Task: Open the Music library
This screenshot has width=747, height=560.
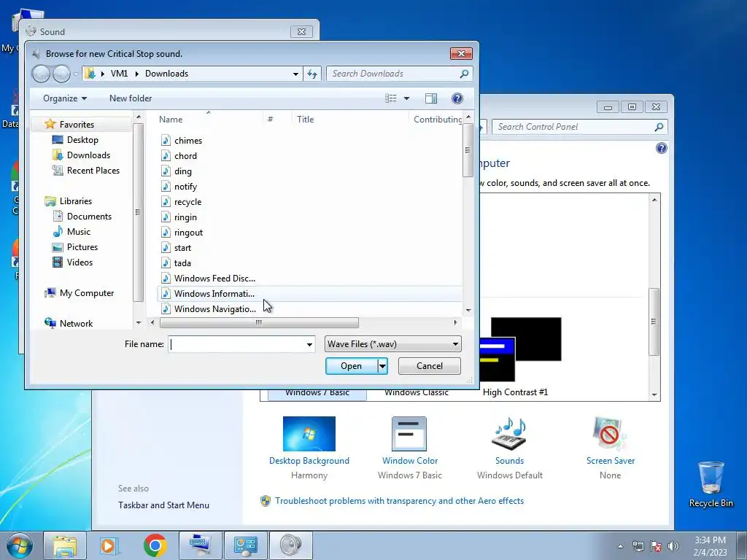Action: (x=79, y=231)
